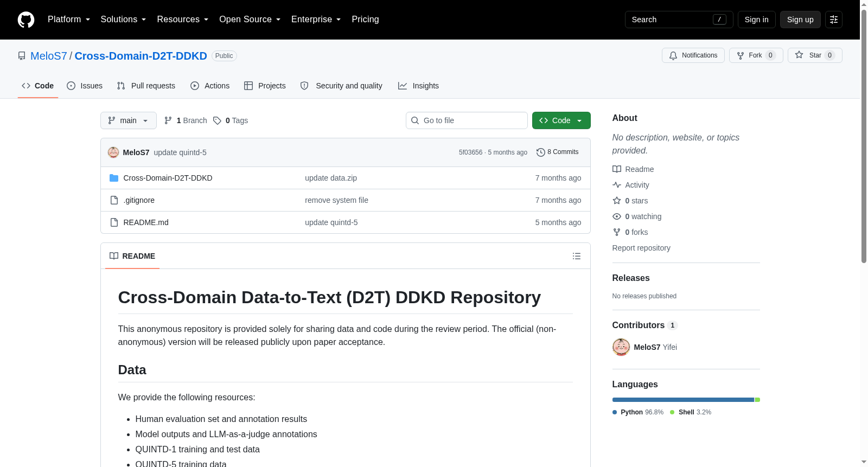Focus the Go to file input
Screen dimensions: 868x467
coord(467,120)
